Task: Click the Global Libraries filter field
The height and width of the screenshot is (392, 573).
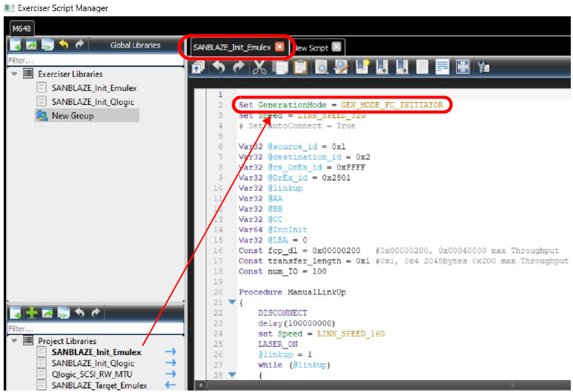Action: pyautogui.click(x=95, y=61)
